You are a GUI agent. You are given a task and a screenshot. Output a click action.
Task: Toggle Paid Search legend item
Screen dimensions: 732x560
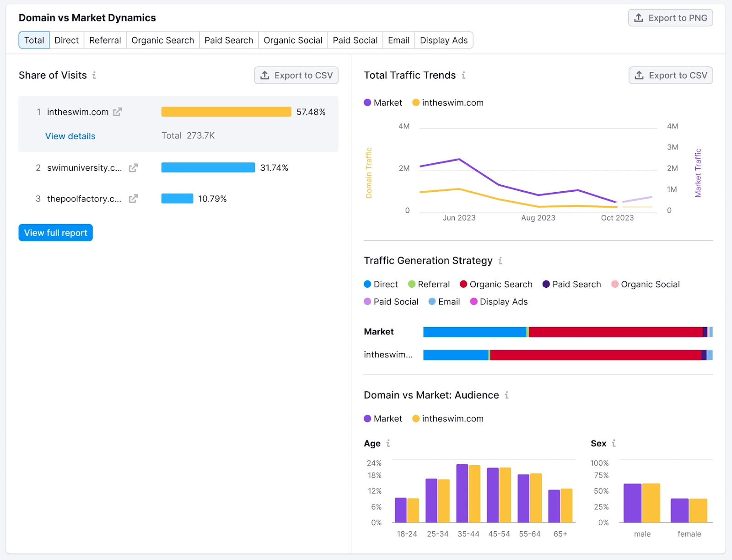(x=572, y=284)
